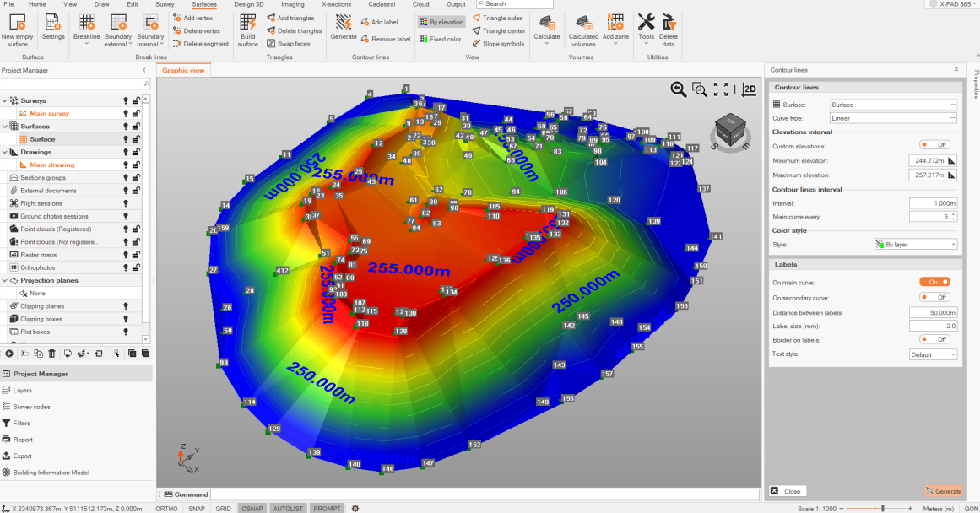Open the Curve type dropdown
The height and width of the screenshot is (513, 980).
[893, 118]
